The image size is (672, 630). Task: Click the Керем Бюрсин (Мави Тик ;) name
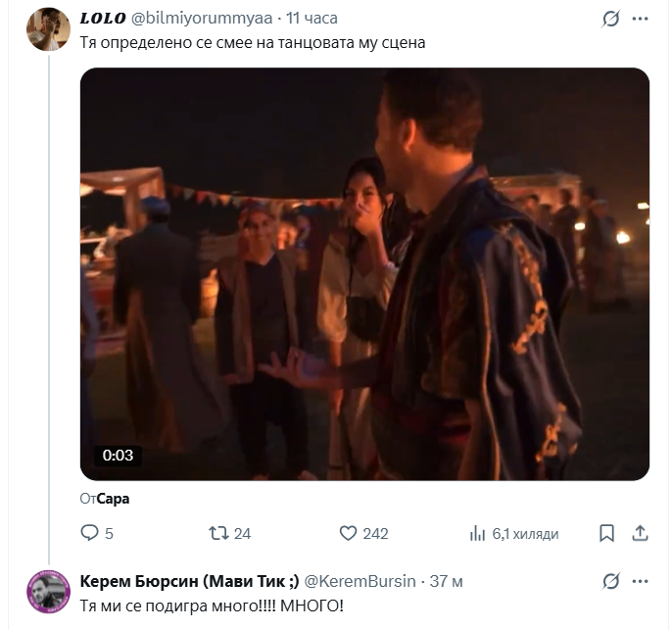[x=188, y=581]
